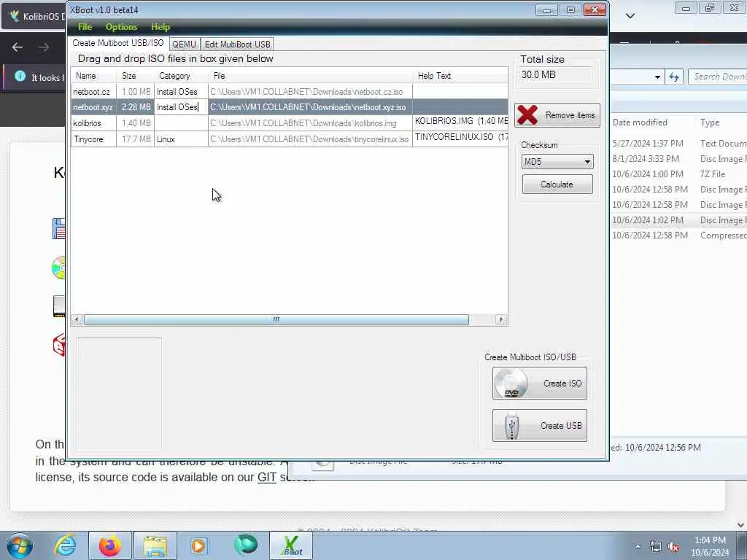747x560 pixels.
Task: Click the Category cell editing 'Install OSes' for netboot.xyz
Action: click(181, 107)
